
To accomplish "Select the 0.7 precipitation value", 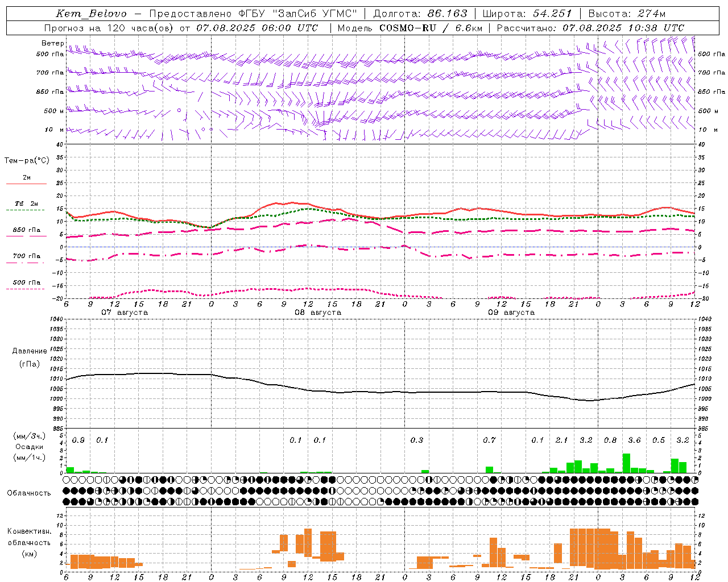I will click(489, 440).
